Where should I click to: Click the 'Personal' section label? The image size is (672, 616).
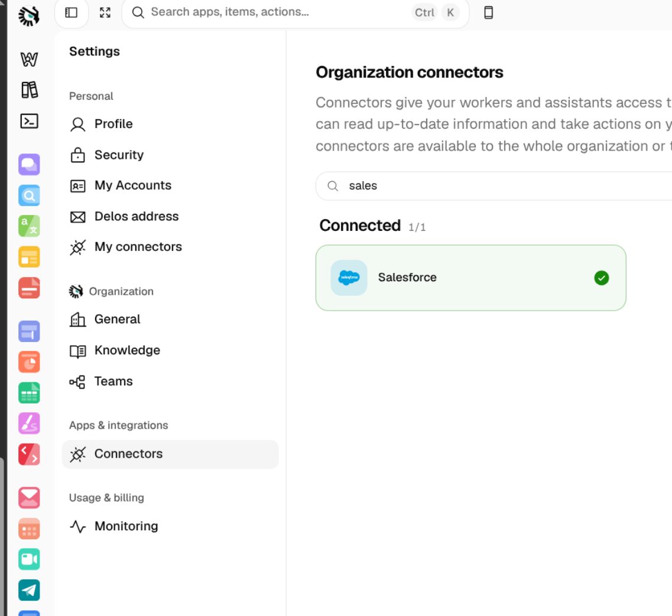[91, 96]
